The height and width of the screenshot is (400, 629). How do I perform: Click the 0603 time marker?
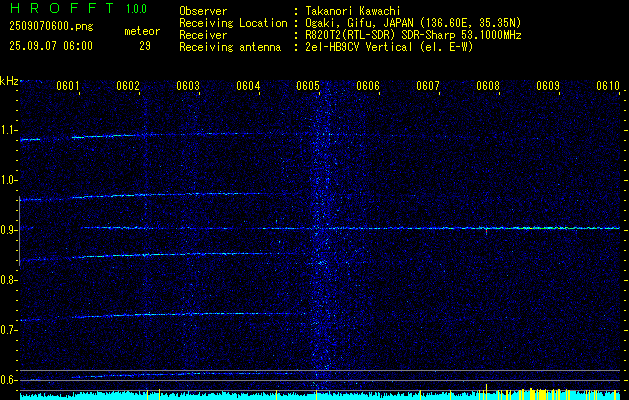tap(188, 85)
